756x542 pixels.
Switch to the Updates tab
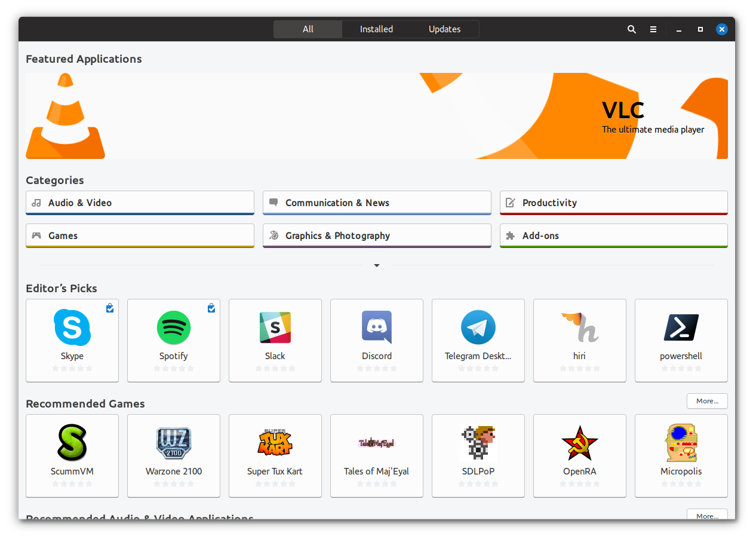[x=445, y=29]
